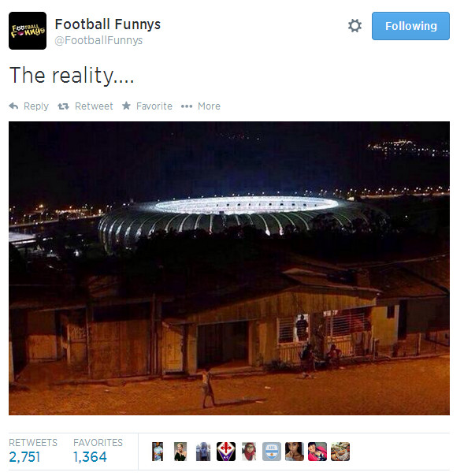This screenshot has width=464, height=476.
Task: Open the stadium night photo
Action: [229, 269]
